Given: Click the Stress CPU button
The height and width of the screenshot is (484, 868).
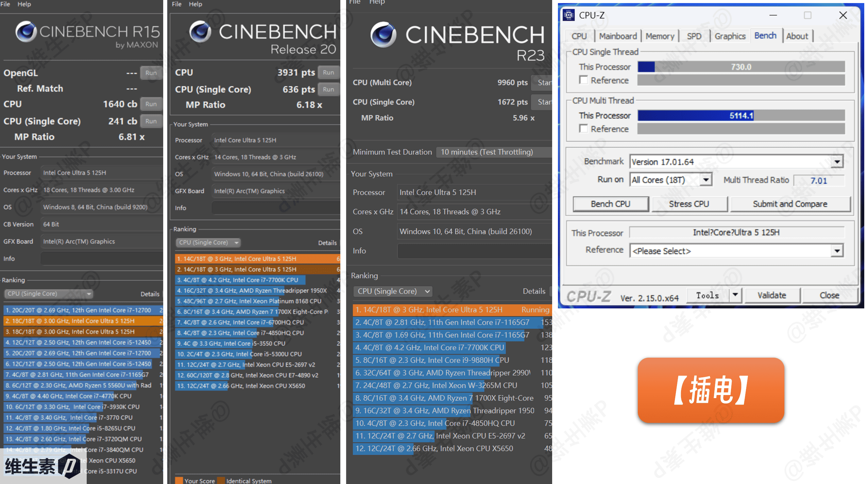Looking at the screenshot, I should (x=690, y=203).
